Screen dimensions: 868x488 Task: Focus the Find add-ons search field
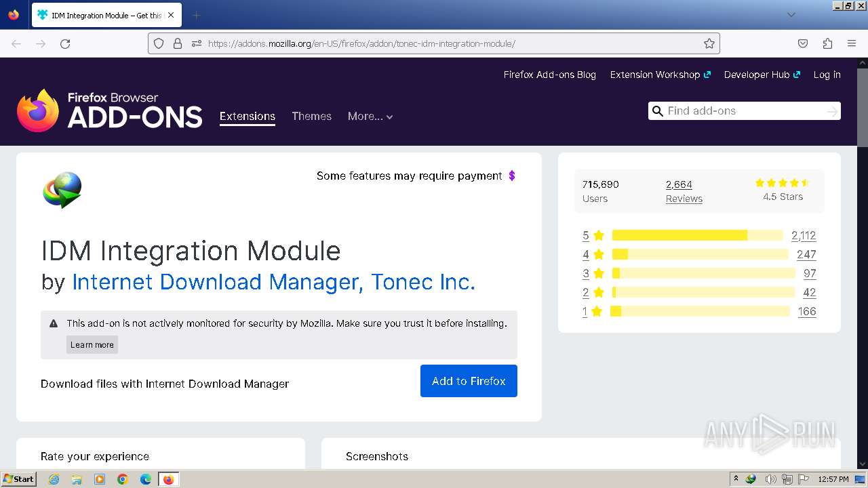click(x=744, y=111)
